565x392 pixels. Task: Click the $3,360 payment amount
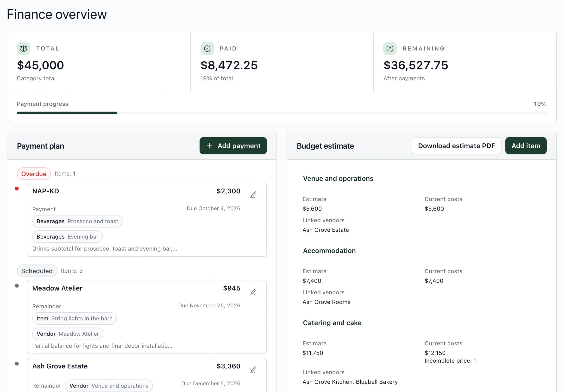pos(228,366)
